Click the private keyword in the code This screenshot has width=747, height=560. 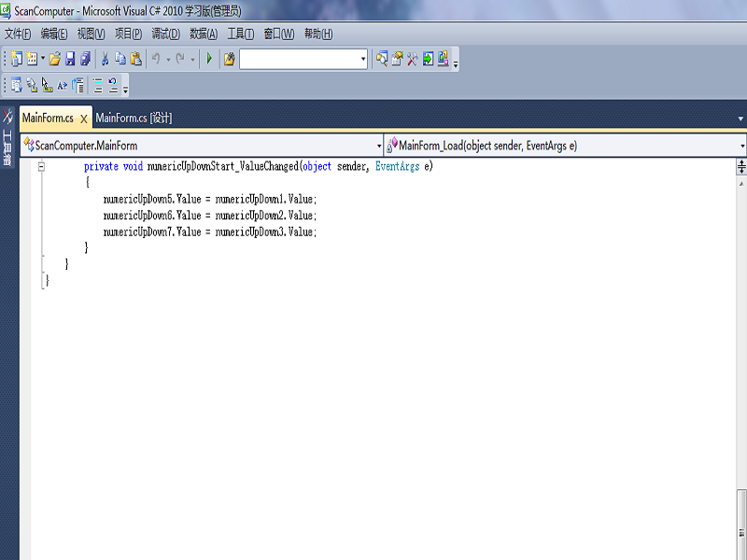click(x=101, y=166)
